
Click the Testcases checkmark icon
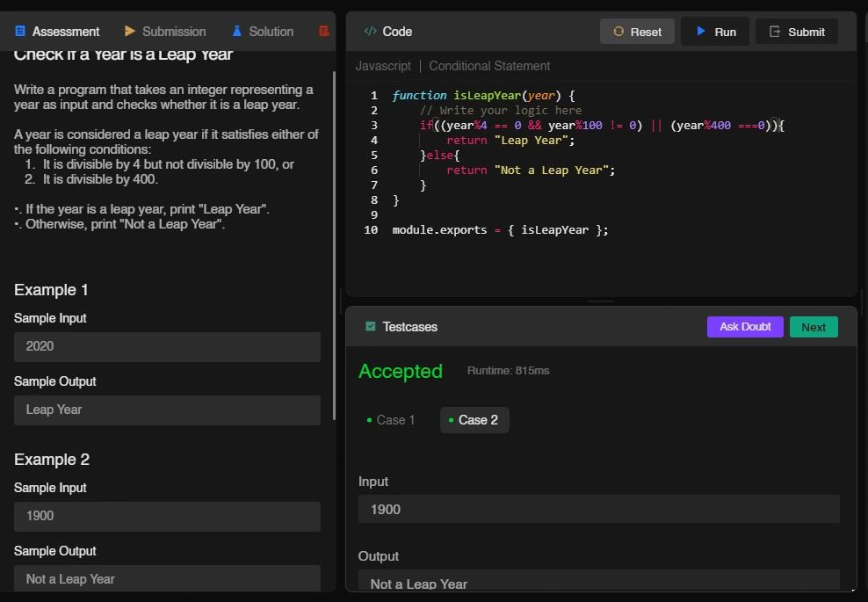tap(371, 326)
